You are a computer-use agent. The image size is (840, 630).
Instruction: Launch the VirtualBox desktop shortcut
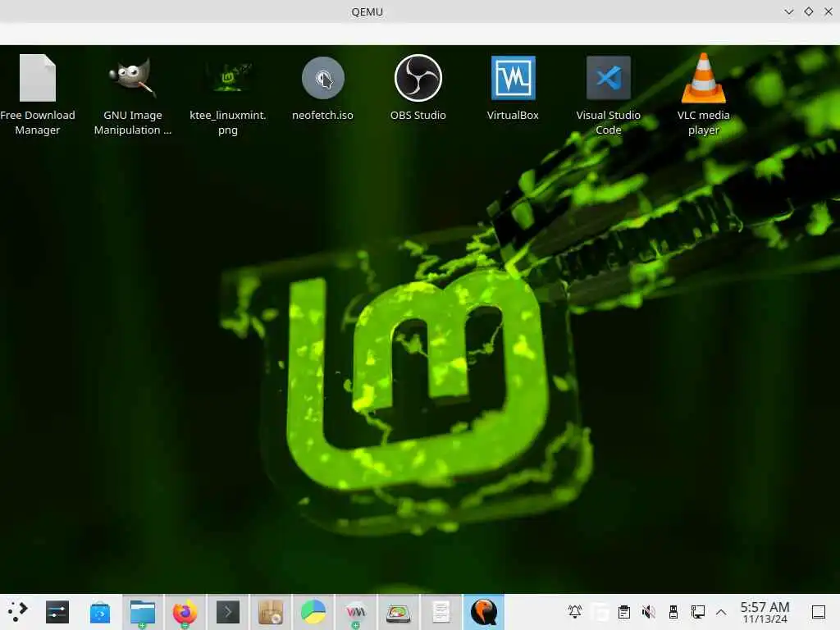point(513,88)
